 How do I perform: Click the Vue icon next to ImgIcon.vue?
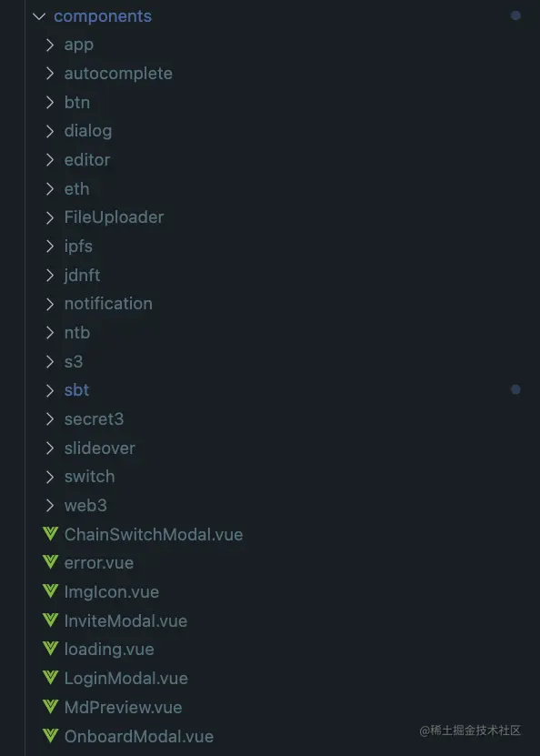tap(51, 591)
